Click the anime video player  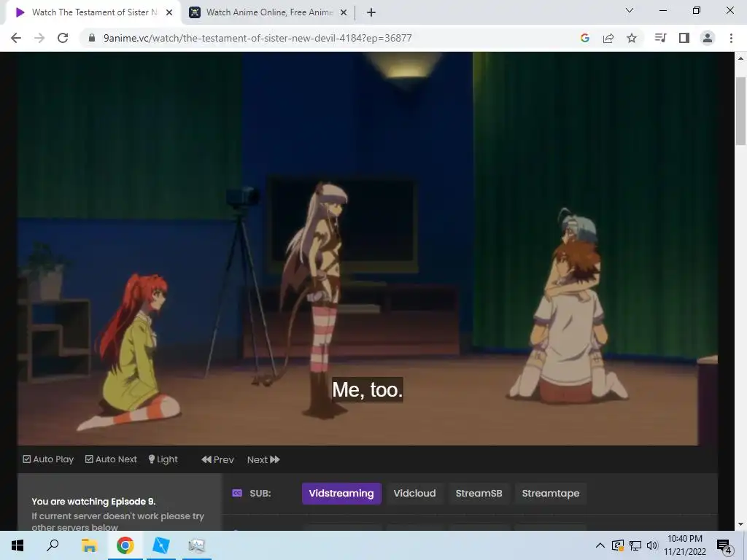pos(368,249)
